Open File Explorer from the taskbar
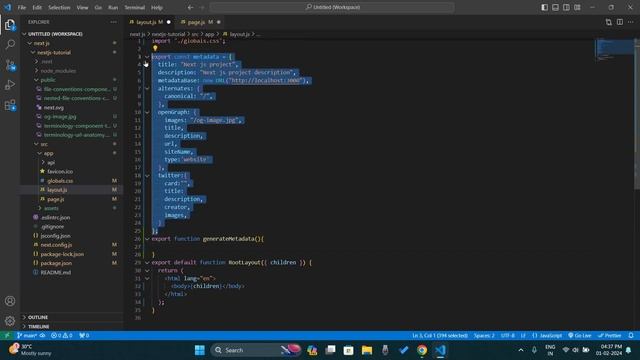640x360 pixels. (x=367, y=350)
